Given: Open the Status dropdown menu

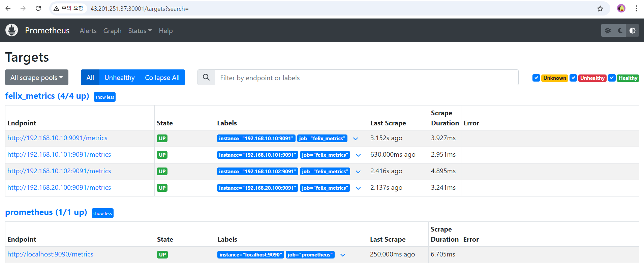Looking at the screenshot, I should (140, 31).
